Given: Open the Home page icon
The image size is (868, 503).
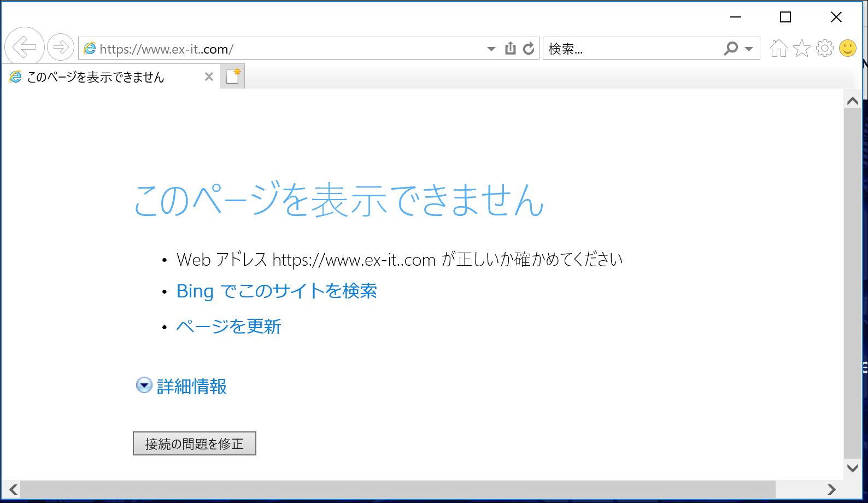Looking at the screenshot, I should [779, 49].
